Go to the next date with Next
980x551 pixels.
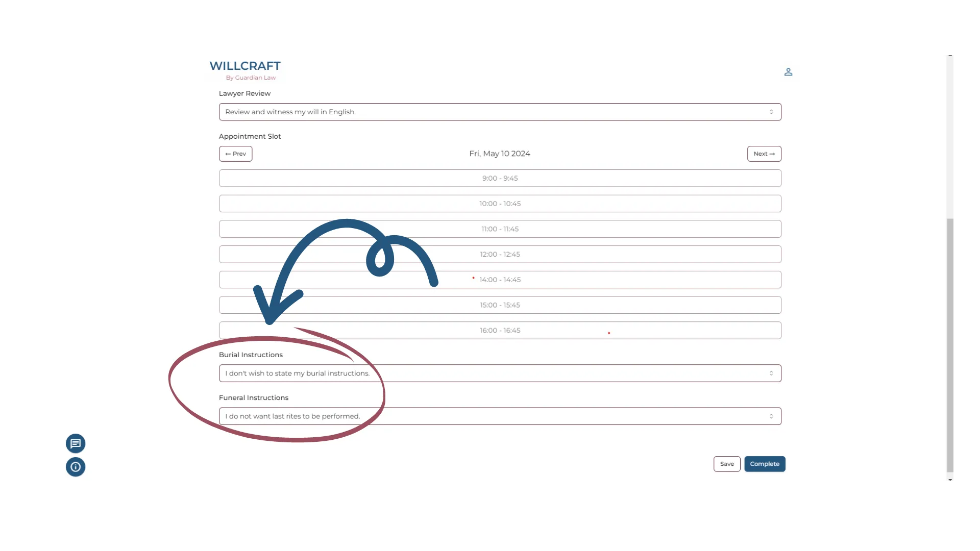click(764, 154)
